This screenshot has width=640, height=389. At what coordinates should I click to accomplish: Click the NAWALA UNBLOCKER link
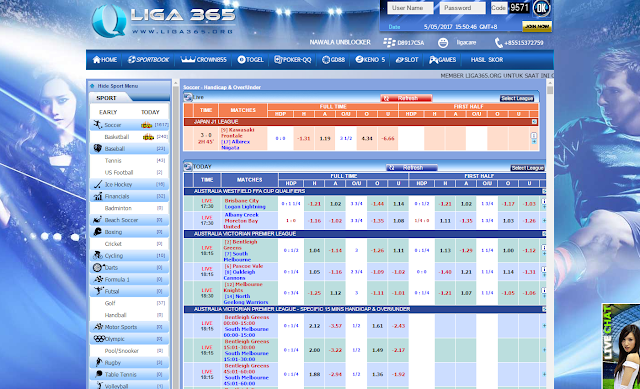pos(340,42)
